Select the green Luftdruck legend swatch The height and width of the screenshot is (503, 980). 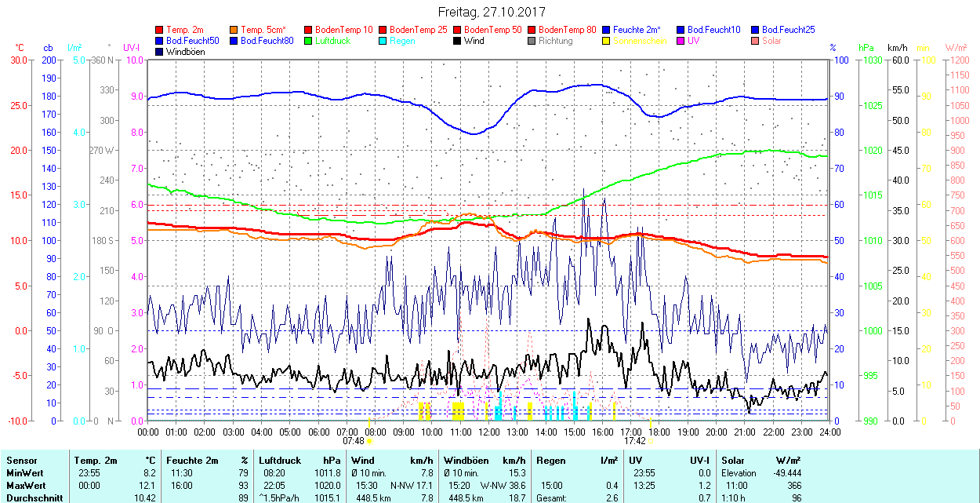pyautogui.click(x=309, y=41)
